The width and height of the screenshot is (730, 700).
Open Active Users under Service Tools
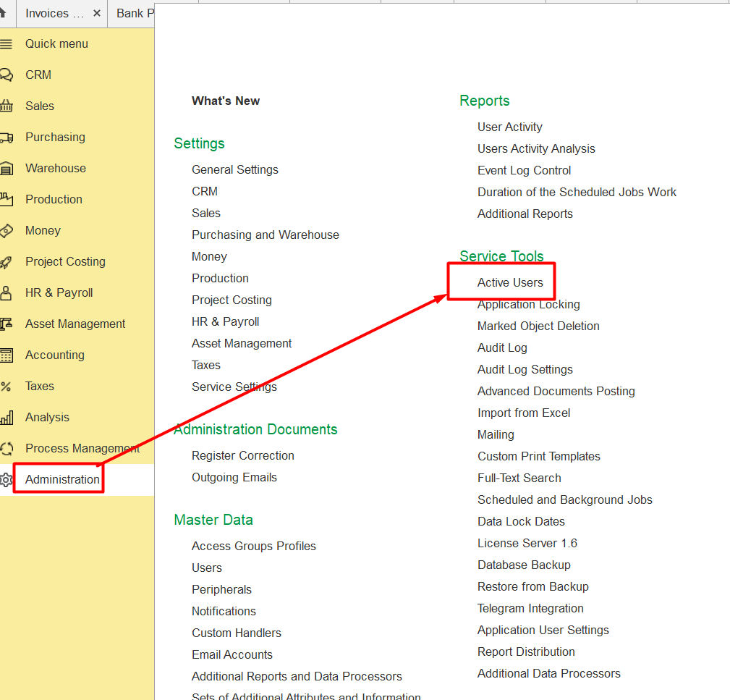click(510, 282)
